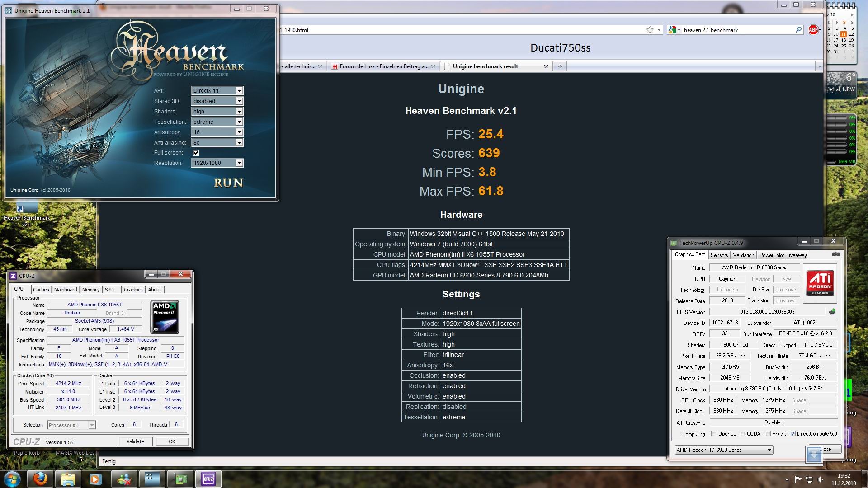Screen dimensions: 868x488
Task: Click the RUN button in Heaven Benchmark
Action: pyautogui.click(x=228, y=183)
